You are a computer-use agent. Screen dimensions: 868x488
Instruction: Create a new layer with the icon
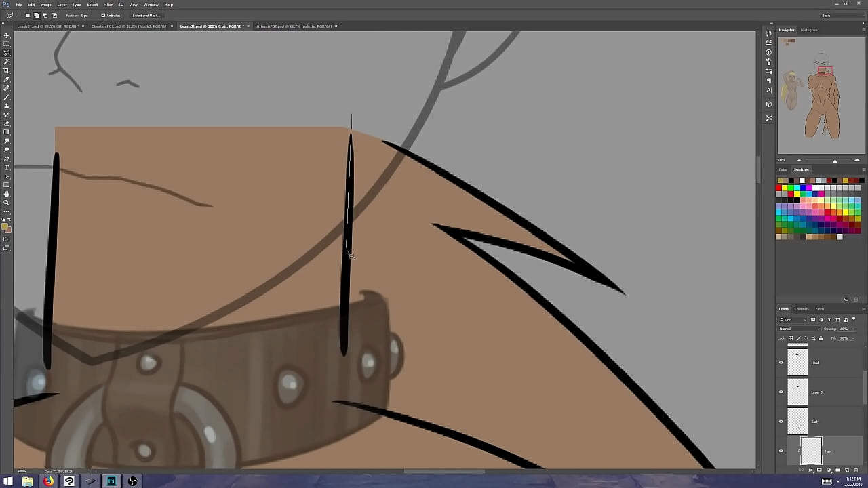(x=847, y=470)
